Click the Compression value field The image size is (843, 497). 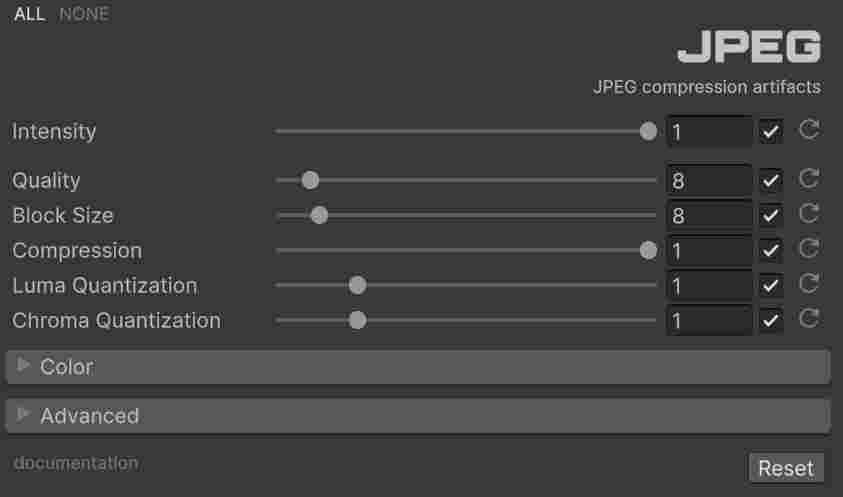(709, 251)
